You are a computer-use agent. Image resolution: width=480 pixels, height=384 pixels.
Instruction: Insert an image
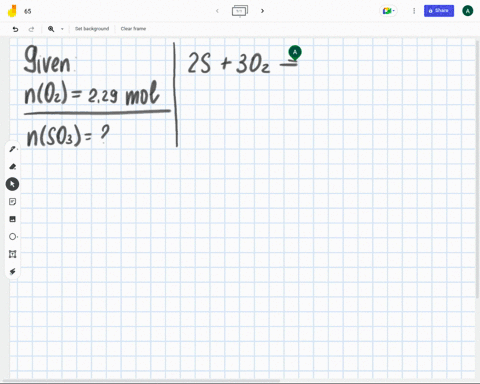tap(13, 219)
